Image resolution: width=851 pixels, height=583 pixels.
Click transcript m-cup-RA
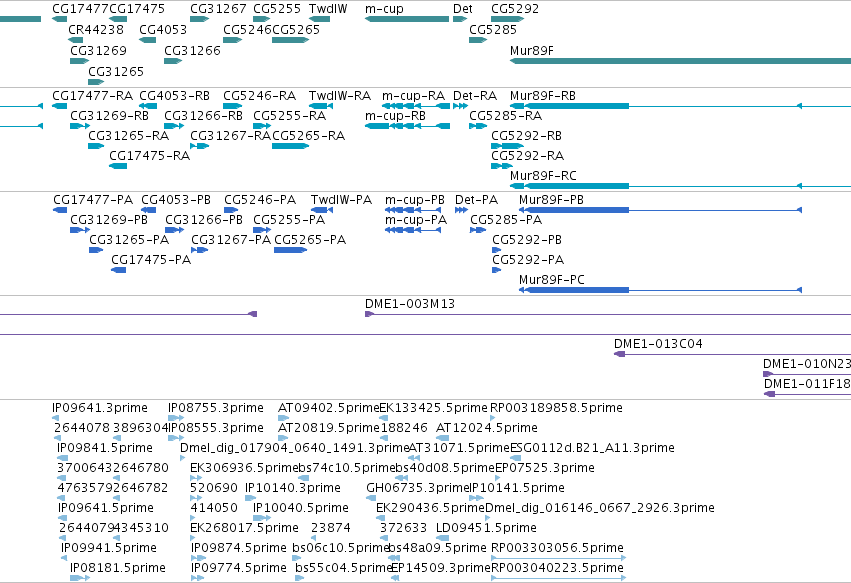(414, 96)
